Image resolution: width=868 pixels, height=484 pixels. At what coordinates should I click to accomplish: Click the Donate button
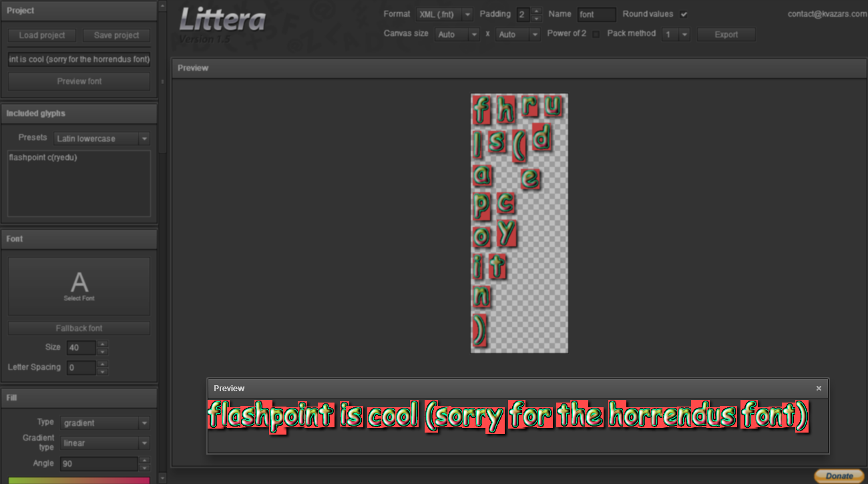(839, 476)
